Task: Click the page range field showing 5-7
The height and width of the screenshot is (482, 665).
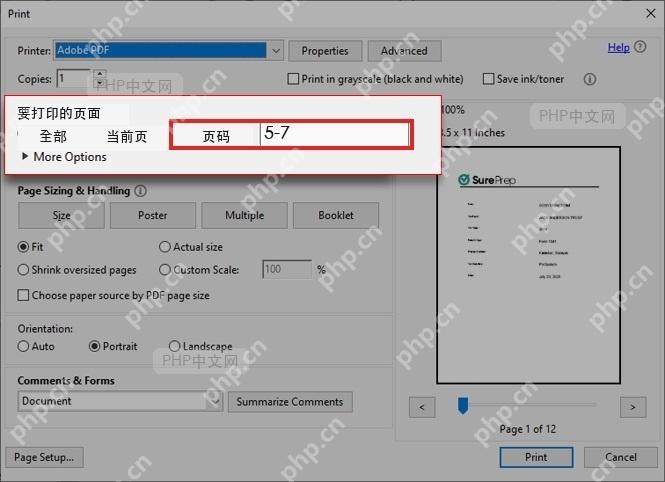Action: [334, 134]
